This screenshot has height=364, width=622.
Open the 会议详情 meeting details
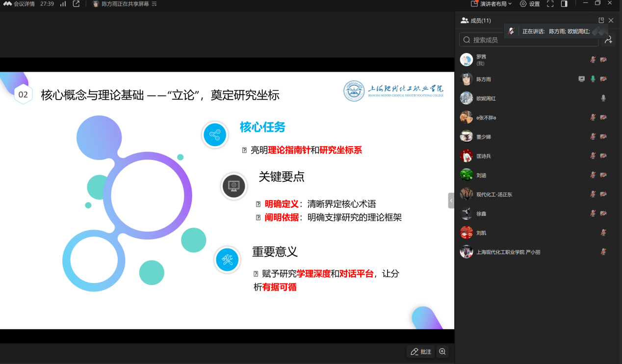(x=20, y=4)
